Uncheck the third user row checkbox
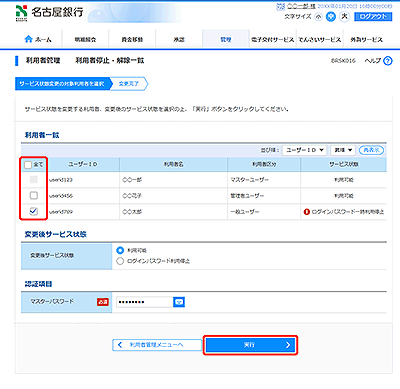Viewport: 400px width, 389px height. tap(34, 211)
